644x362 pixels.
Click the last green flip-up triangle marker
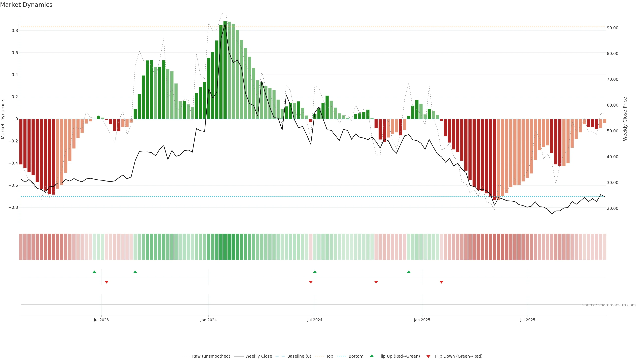tap(409, 272)
